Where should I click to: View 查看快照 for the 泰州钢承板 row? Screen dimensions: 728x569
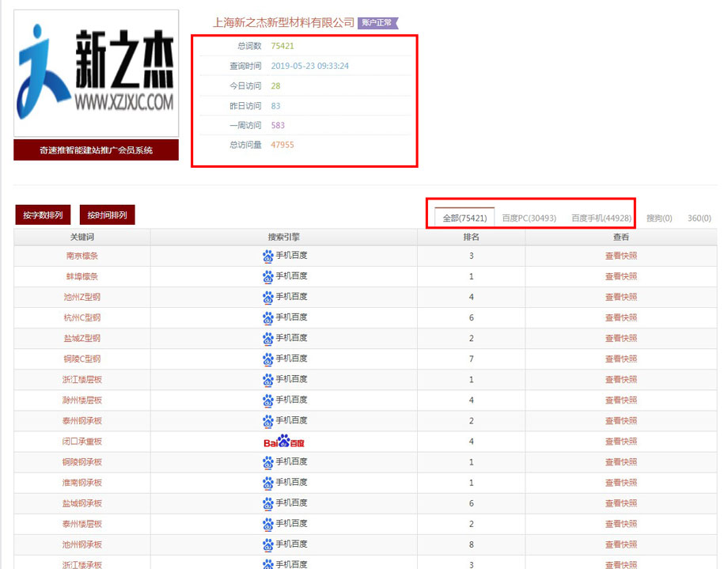620,420
